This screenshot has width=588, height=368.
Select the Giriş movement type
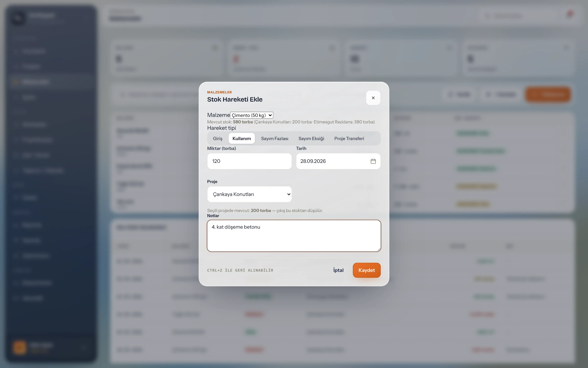point(218,138)
